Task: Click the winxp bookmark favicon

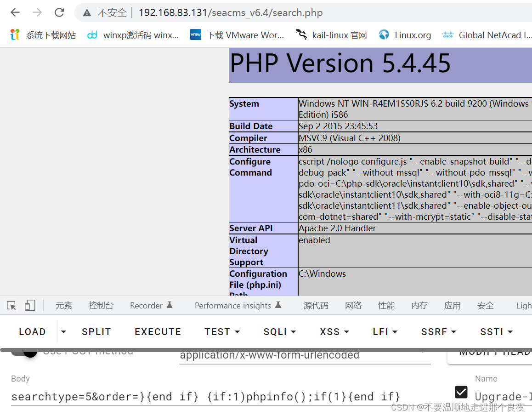Action: (92, 34)
